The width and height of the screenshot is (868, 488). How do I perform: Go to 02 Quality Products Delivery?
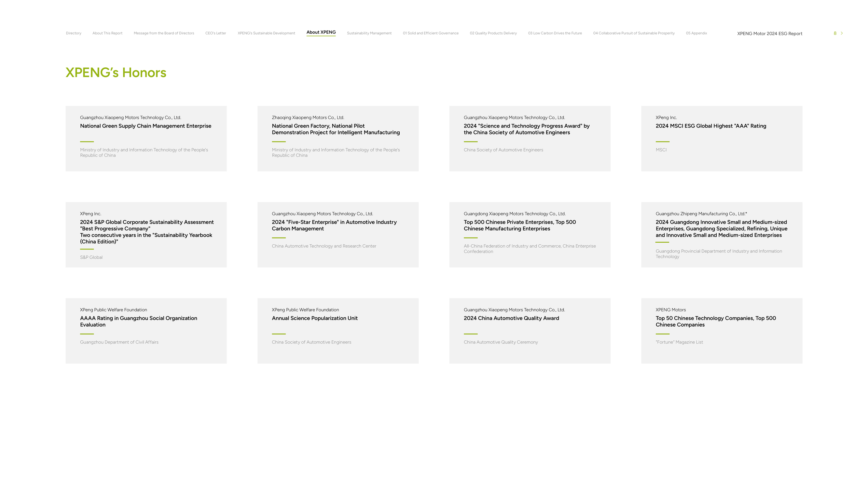coord(493,33)
